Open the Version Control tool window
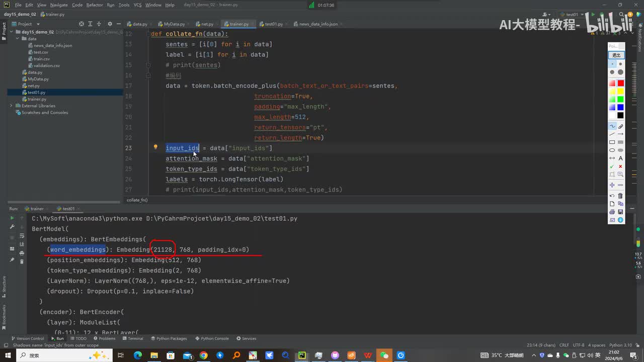 click(x=27, y=338)
